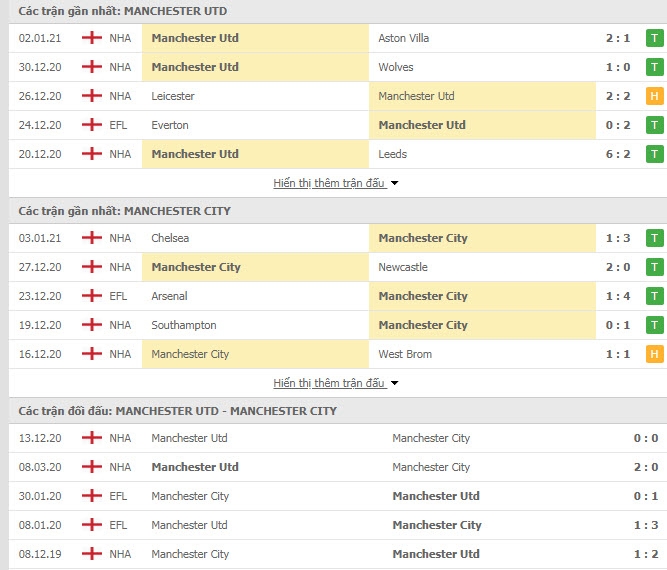Click the England flag on 02.01.21 row
Image resolution: width=667 pixels, height=570 pixels.
(x=91, y=38)
